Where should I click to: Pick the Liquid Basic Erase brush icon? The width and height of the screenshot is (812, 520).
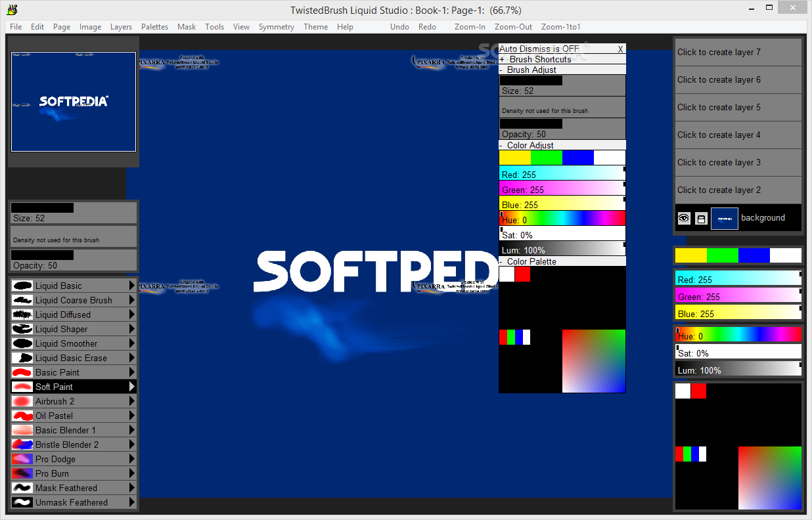click(22, 358)
